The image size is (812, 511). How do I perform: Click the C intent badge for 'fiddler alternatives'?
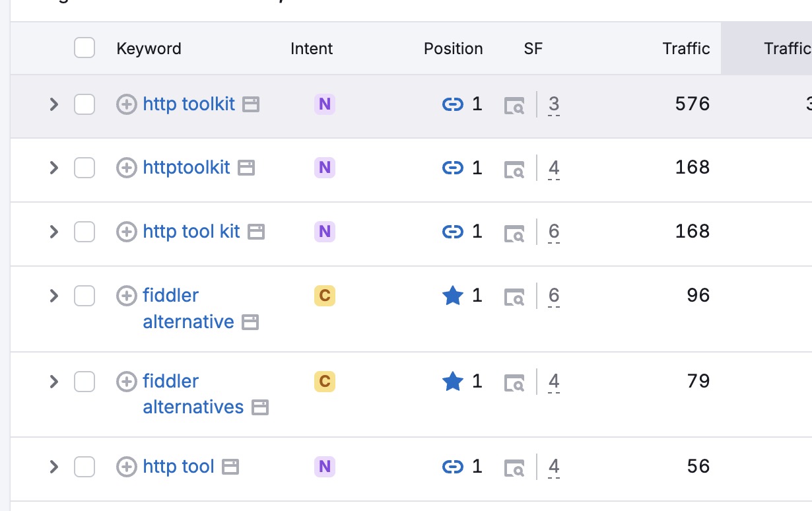[x=324, y=382]
